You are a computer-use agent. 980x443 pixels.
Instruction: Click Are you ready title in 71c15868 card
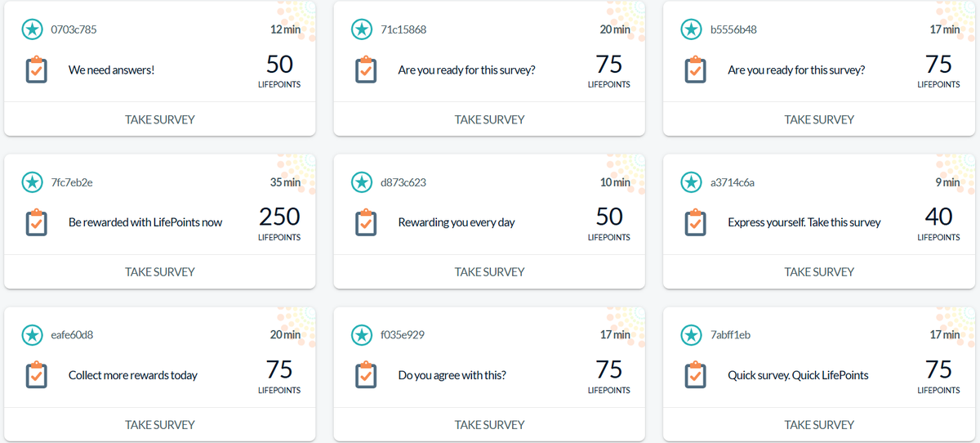click(467, 70)
